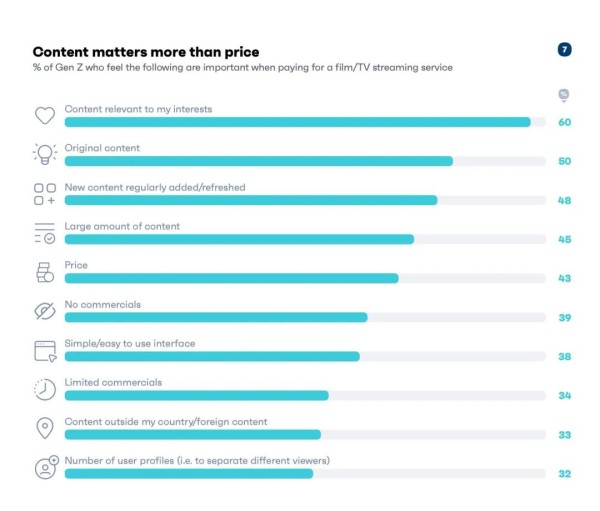Click the coins icon next to Price
Image resolution: width=600 pixels, height=511 pixels.
tap(44, 271)
